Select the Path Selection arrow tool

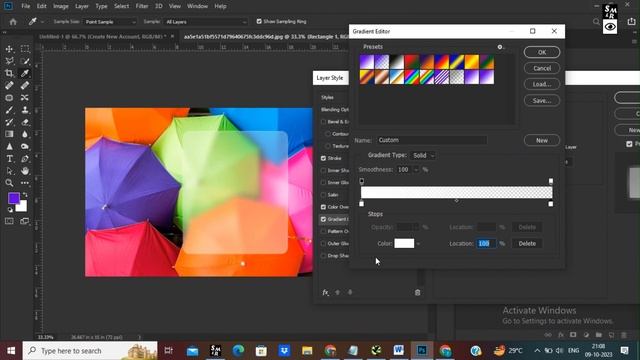(x=9, y=171)
